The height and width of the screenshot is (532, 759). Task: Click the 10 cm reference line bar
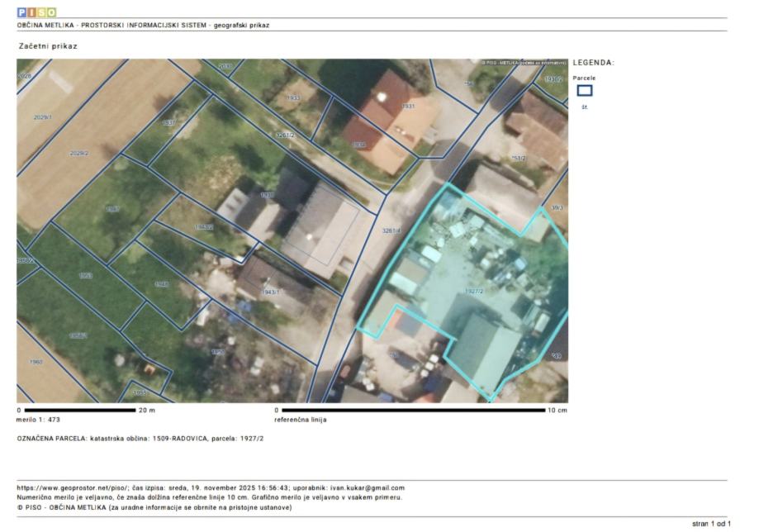(413, 410)
